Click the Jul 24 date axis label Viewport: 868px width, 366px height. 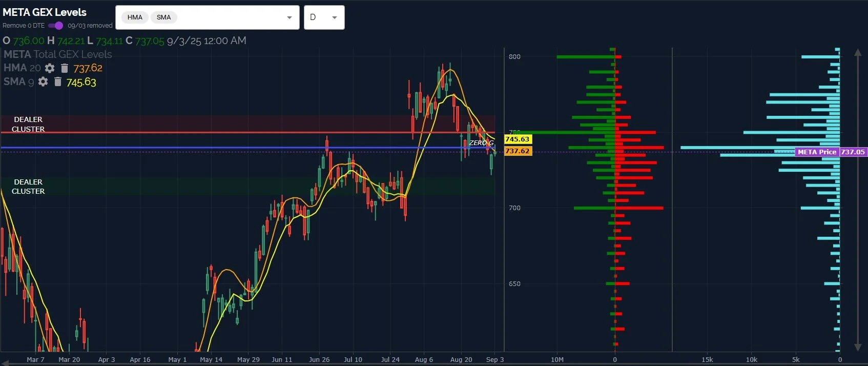(390, 359)
